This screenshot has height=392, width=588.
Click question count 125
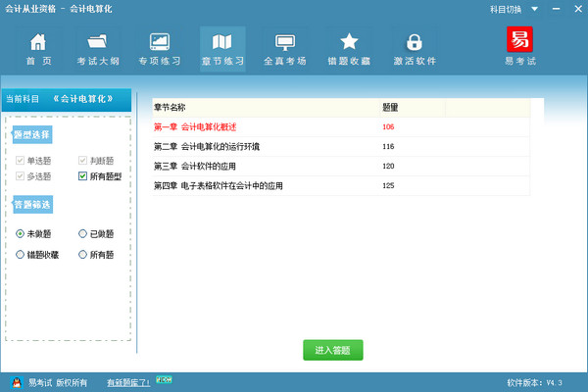point(388,185)
